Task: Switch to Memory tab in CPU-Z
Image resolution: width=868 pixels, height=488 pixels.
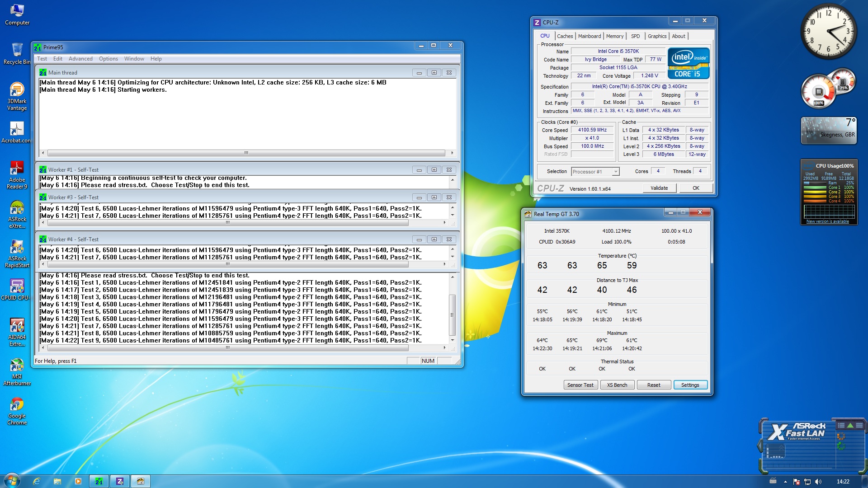Action: 615,36
